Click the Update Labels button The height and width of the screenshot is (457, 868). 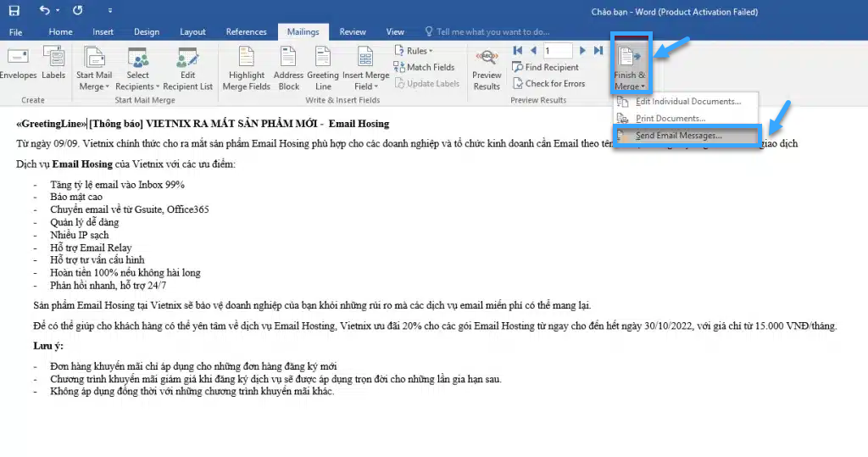[x=427, y=84]
